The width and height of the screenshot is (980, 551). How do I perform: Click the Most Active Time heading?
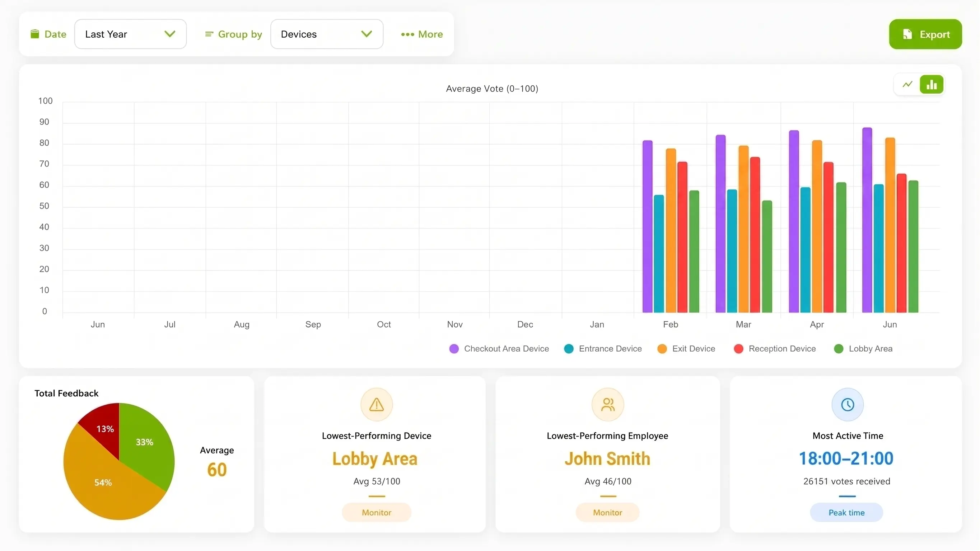(848, 436)
